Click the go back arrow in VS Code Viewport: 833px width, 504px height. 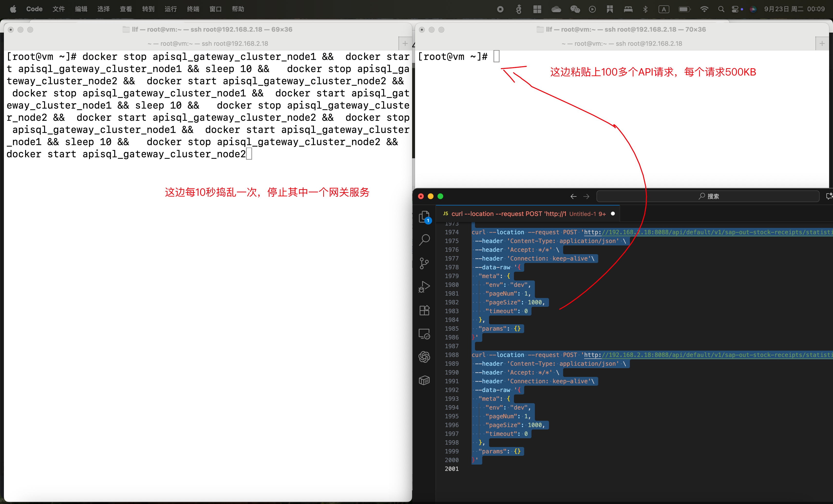point(573,196)
